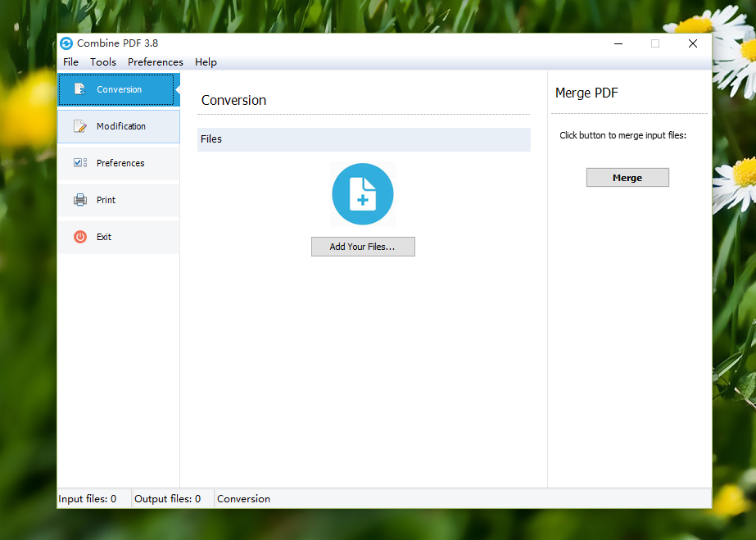756x540 pixels.
Task: Click the Conversion label in status bar
Action: pos(244,498)
